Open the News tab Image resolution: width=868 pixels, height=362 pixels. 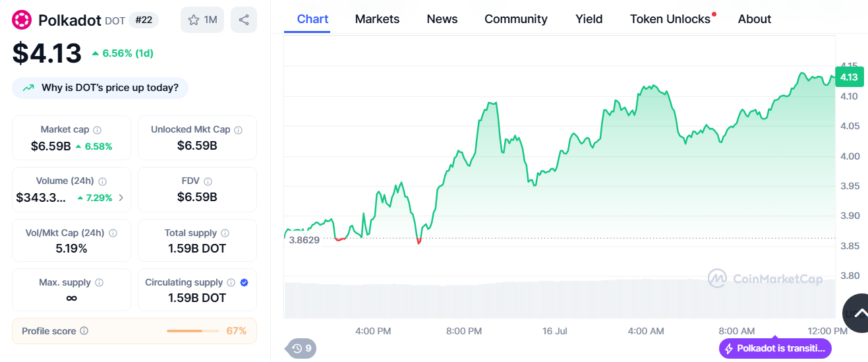pyautogui.click(x=442, y=19)
